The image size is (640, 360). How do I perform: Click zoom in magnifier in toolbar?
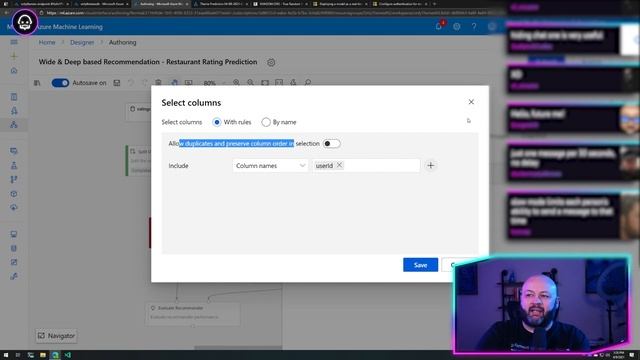point(236,83)
